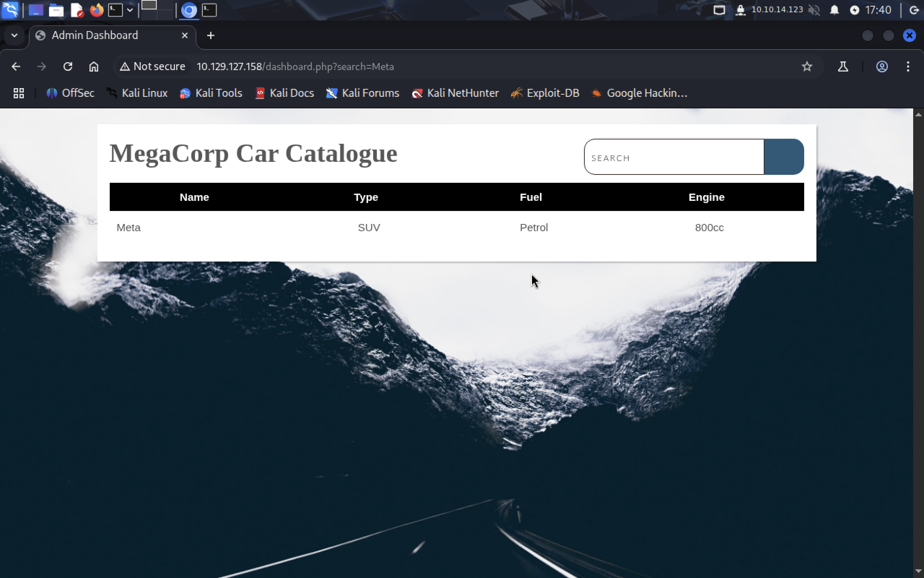Open the Exploit-DB bookmark
The height and width of the screenshot is (578, 924).
click(545, 93)
